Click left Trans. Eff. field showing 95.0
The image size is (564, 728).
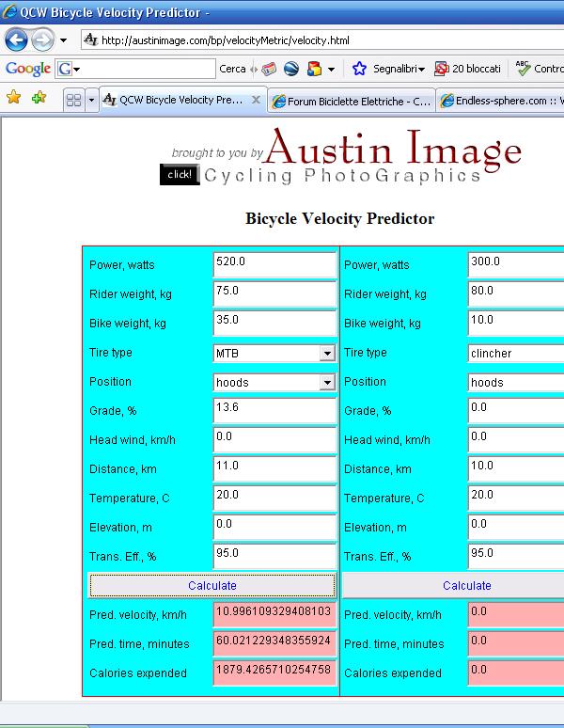tap(274, 556)
